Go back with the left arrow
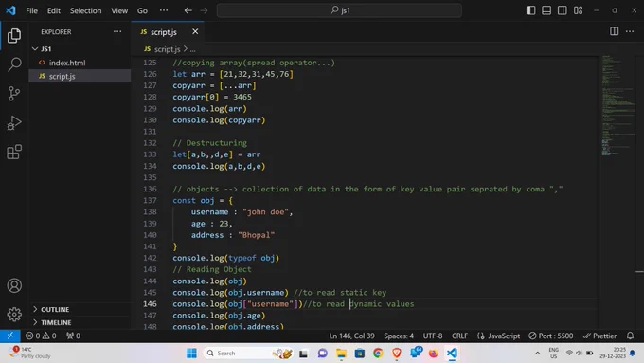The height and width of the screenshot is (363, 644). pos(188,10)
